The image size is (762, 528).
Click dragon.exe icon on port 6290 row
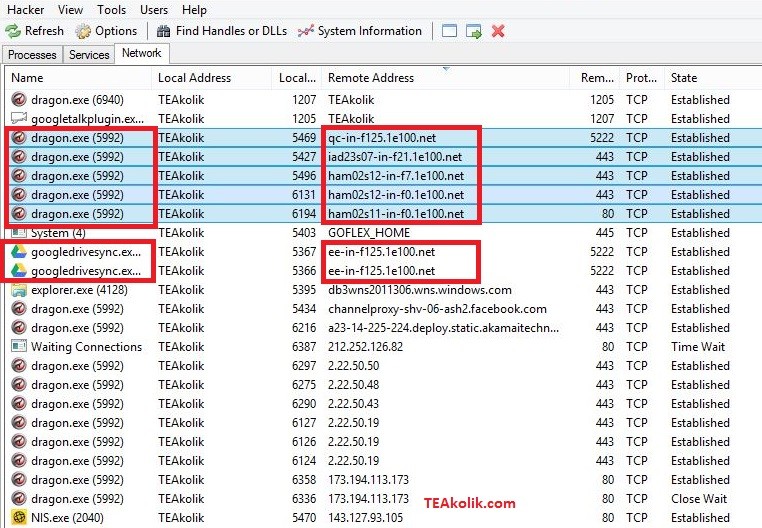point(18,404)
